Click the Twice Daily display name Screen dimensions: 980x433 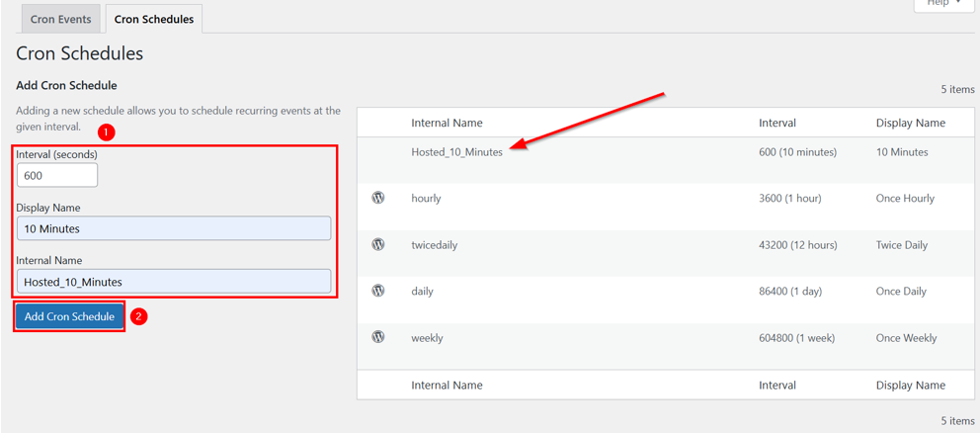(x=902, y=245)
